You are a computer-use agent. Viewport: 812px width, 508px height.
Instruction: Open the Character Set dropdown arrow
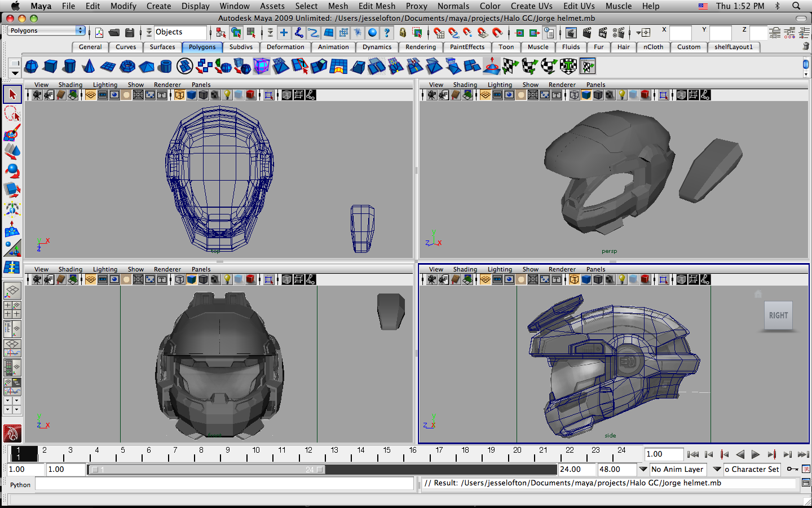717,469
